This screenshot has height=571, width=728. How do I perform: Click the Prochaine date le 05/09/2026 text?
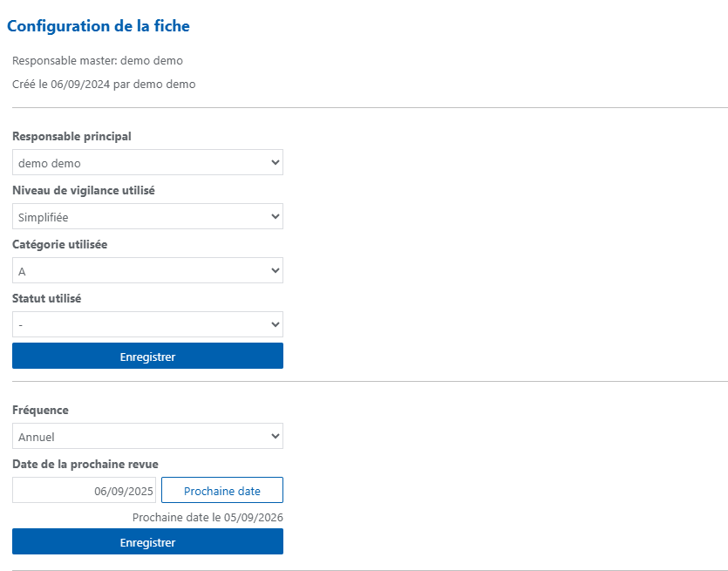pyautogui.click(x=208, y=518)
